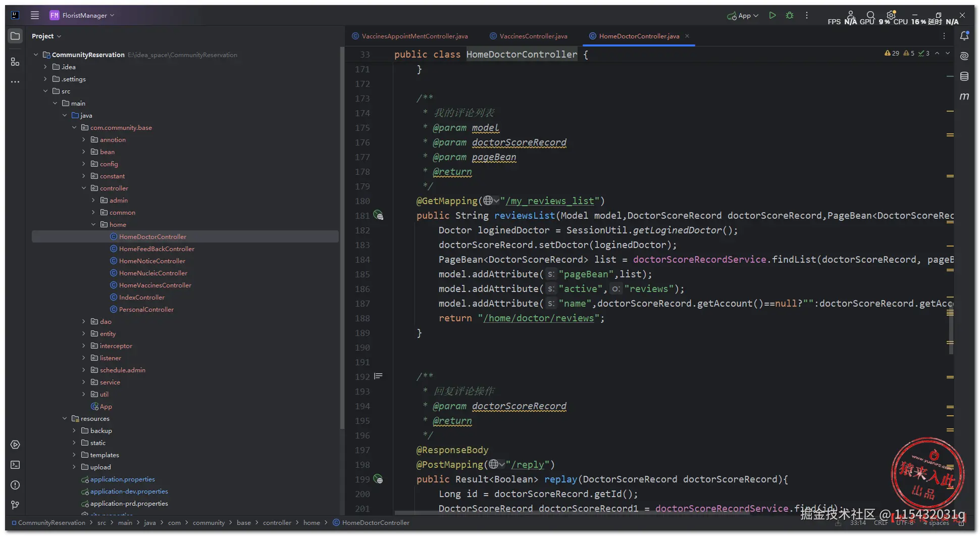
Task: Open HomeNucleicController class file
Action: (153, 273)
